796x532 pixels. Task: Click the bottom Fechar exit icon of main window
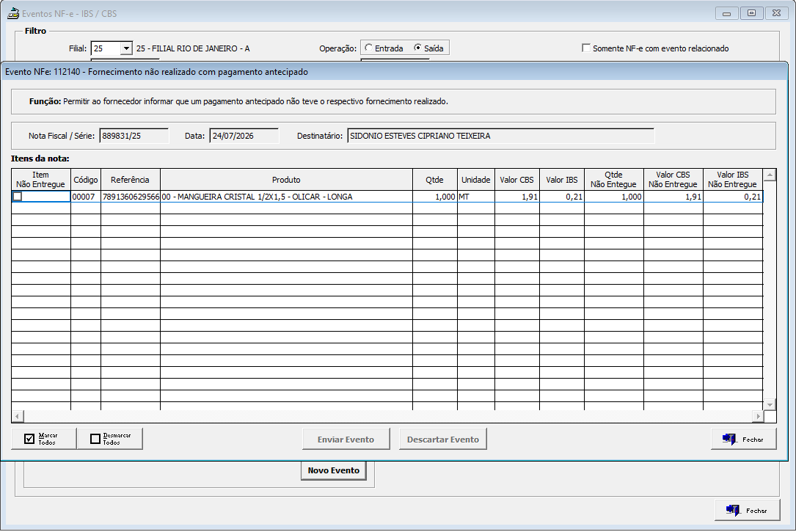[733, 510]
